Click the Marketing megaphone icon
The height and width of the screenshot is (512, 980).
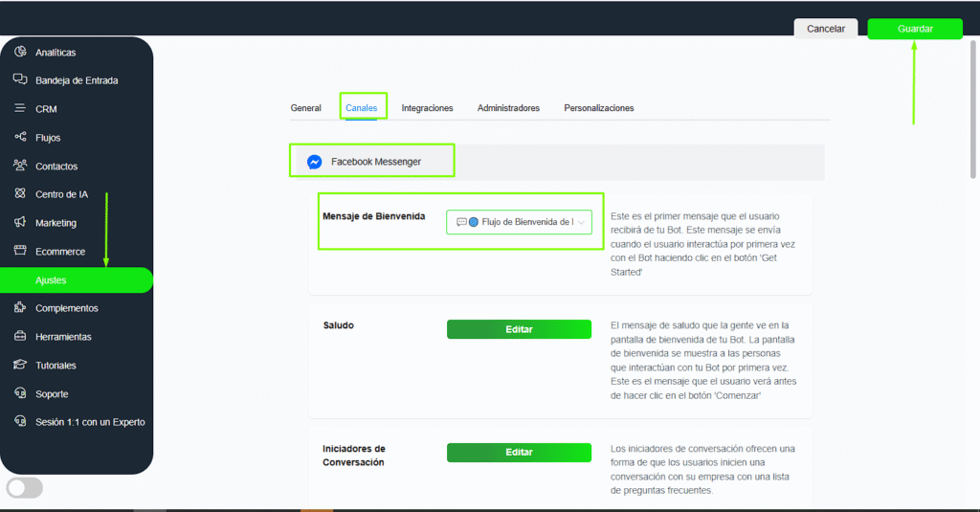[20, 222]
